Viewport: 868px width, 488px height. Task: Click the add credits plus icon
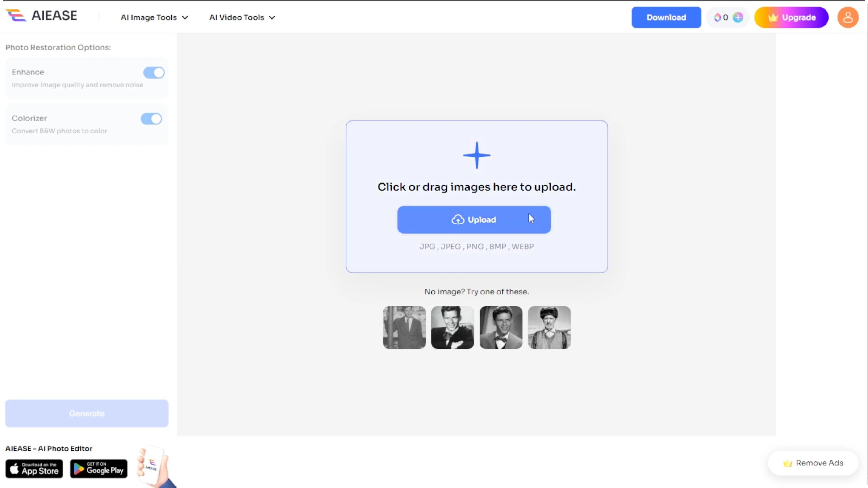[x=738, y=17]
